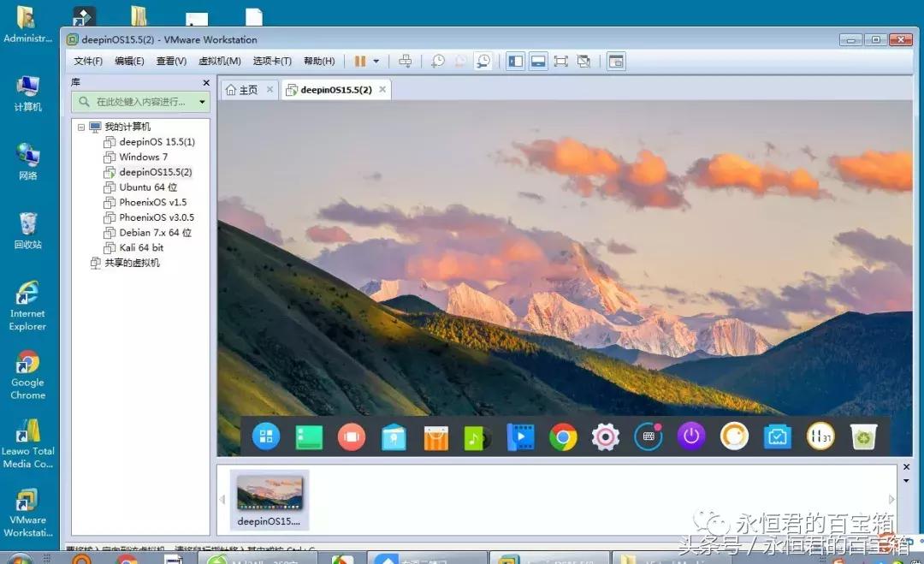Click the snapshot toolbar icon in VMware
924x564 pixels.
coord(438,61)
